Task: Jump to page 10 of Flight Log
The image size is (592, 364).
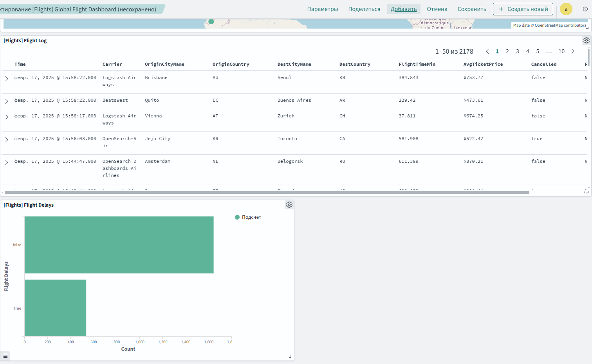Action: coord(561,51)
